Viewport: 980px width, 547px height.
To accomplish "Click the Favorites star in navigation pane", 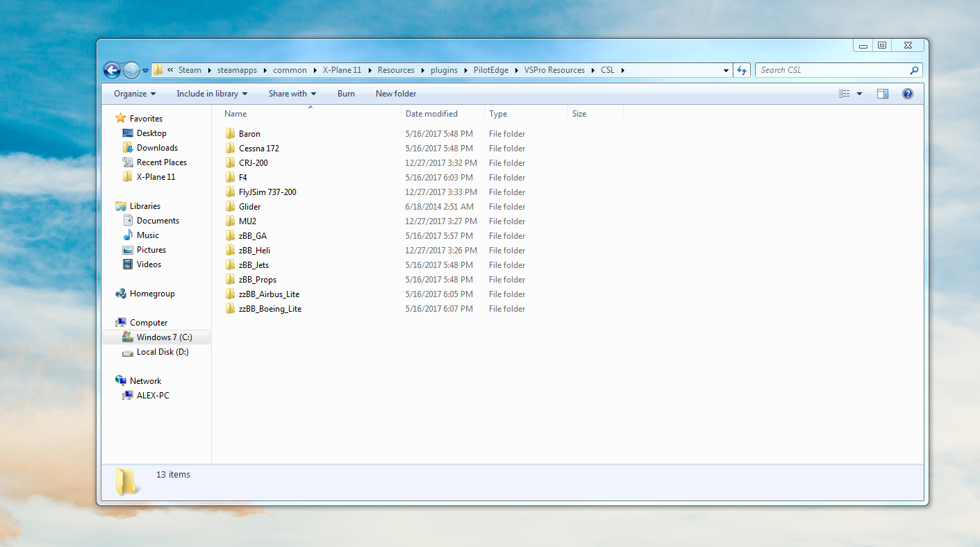I will (x=121, y=119).
